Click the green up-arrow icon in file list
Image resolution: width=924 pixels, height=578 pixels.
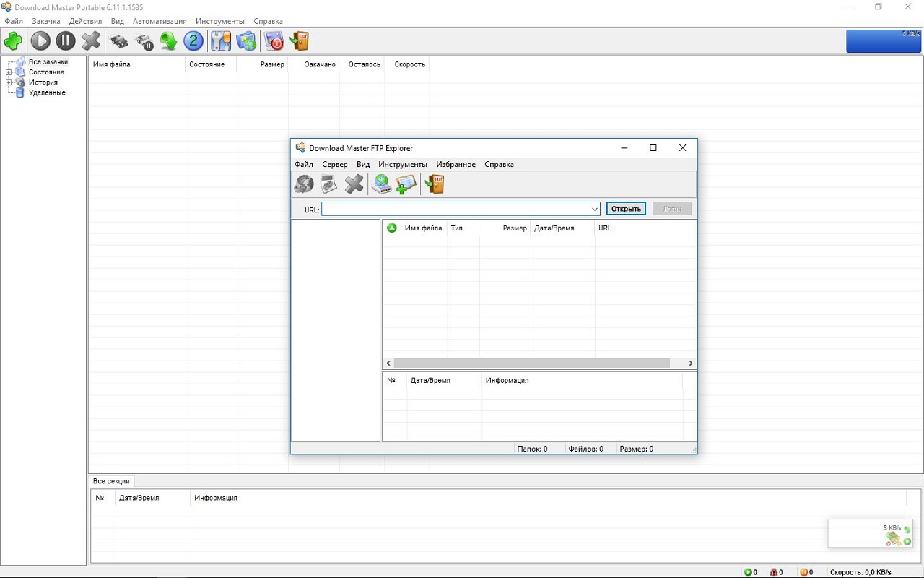coord(392,228)
